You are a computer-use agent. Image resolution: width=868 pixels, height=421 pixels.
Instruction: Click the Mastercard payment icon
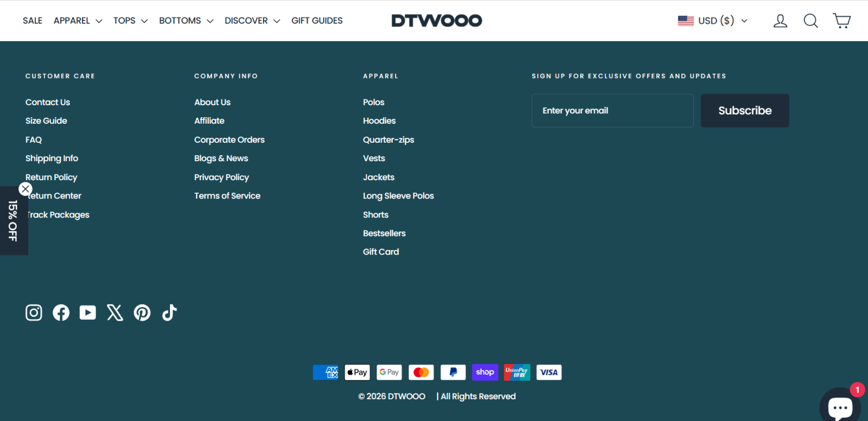(x=421, y=372)
